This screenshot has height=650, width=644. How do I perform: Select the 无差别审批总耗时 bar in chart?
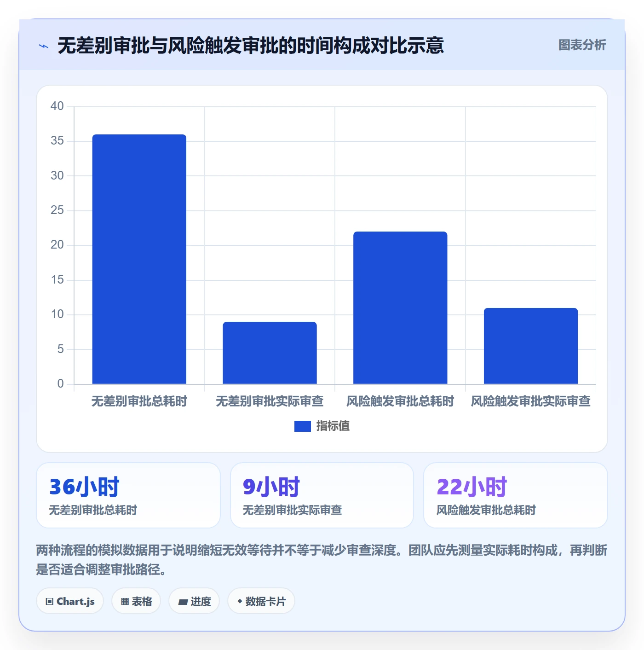139,259
